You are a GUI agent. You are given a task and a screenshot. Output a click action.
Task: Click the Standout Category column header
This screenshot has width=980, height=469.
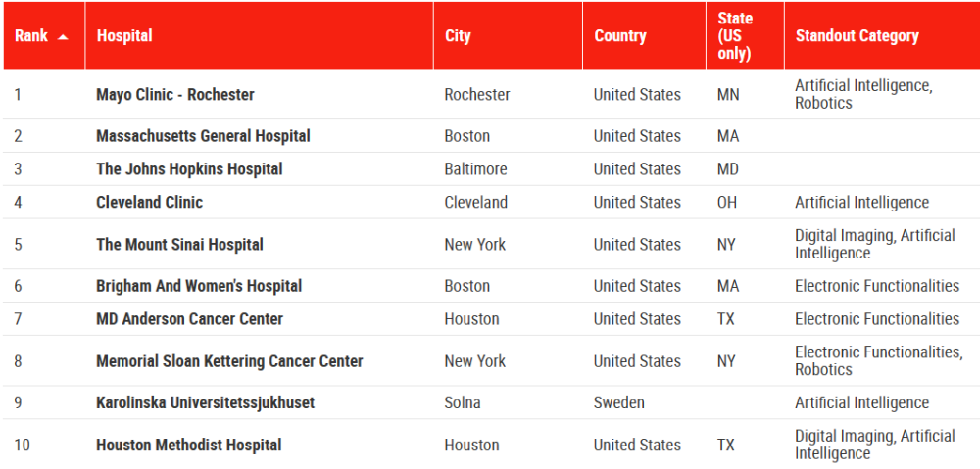pyautogui.click(x=857, y=35)
